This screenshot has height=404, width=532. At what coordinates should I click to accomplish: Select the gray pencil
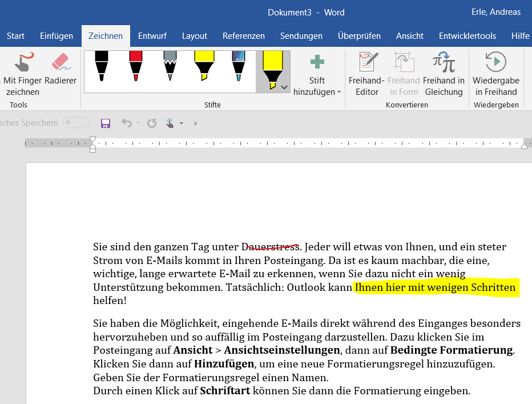tap(170, 66)
